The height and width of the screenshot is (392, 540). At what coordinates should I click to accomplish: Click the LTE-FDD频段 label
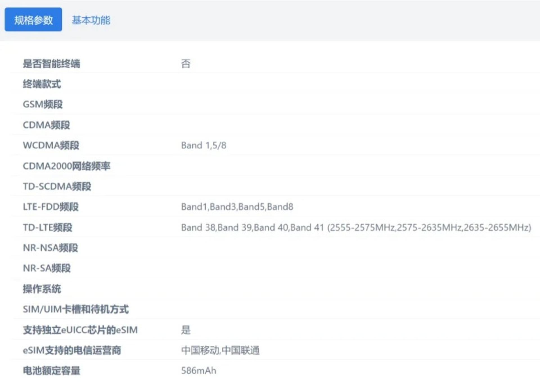pyautogui.click(x=51, y=207)
